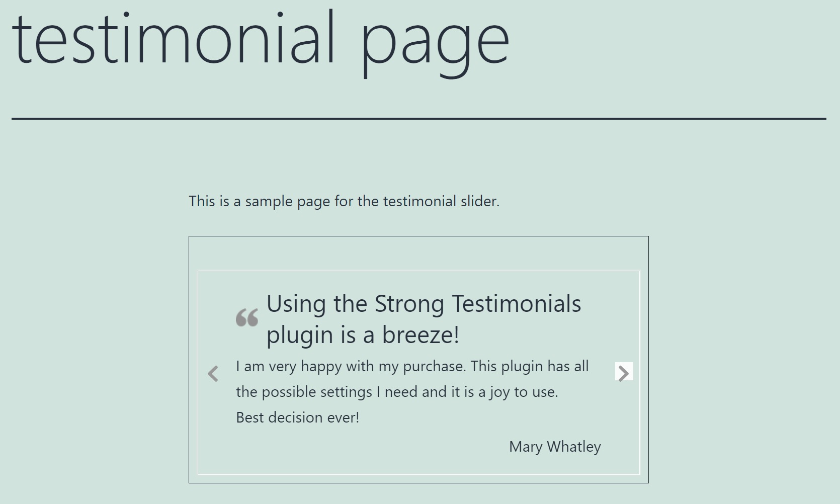The height and width of the screenshot is (504, 840).
Task: Click the testimonial body text paragraph
Action: [412, 392]
